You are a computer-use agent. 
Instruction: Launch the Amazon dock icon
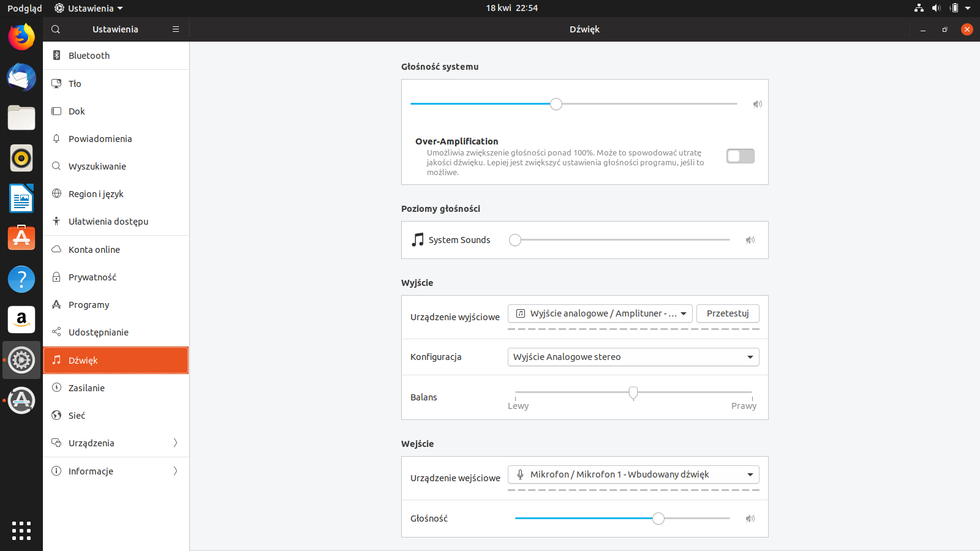click(x=21, y=319)
